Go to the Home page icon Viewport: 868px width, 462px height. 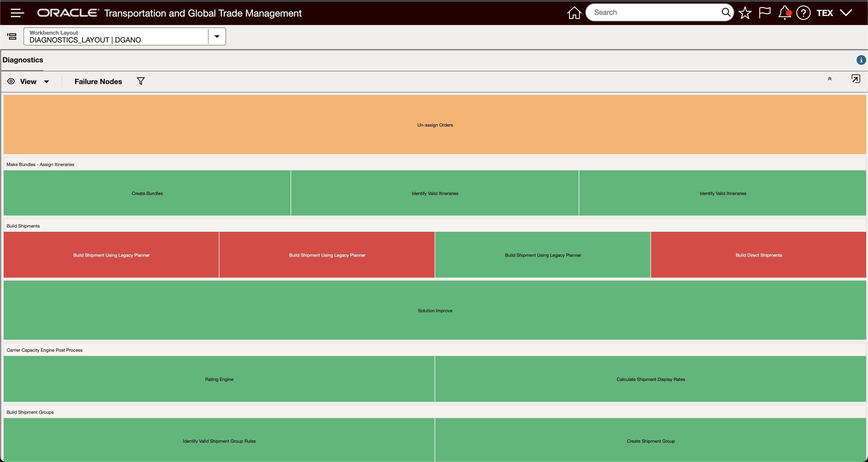[574, 13]
